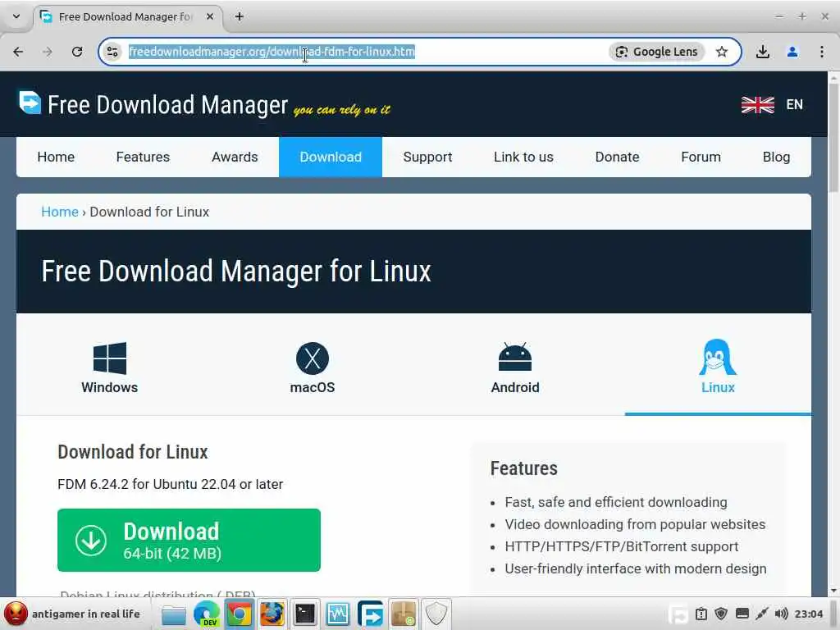This screenshot has width=840, height=630.
Task: Open the Donate menu item
Action: click(x=617, y=157)
